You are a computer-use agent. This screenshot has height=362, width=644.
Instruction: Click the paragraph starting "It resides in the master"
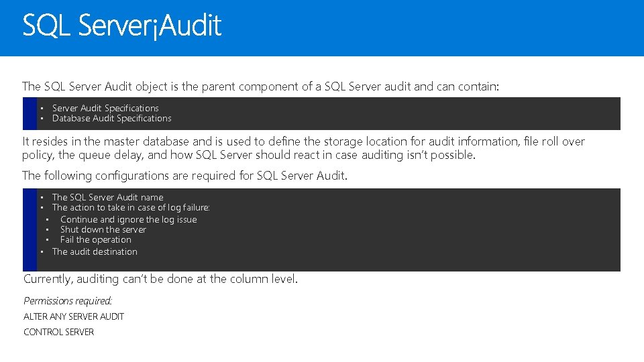pyautogui.click(x=303, y=148)
